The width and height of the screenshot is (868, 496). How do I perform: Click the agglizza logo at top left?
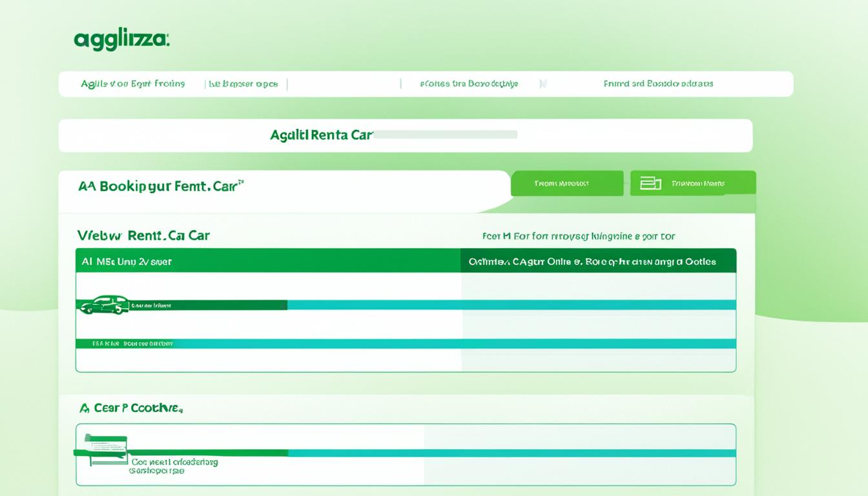(x=121, y=40)
